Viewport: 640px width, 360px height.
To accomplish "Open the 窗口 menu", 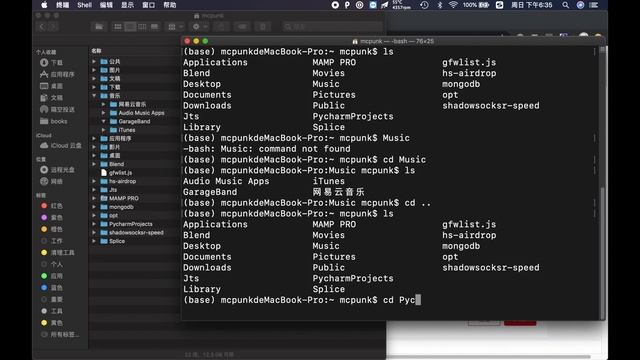I will (149, 5).
